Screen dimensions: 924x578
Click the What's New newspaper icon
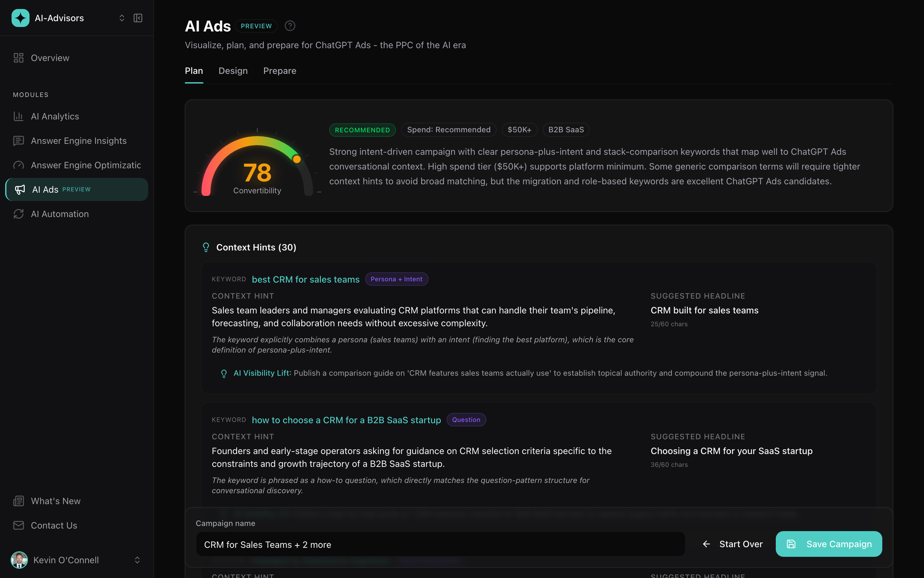(18, 501)
